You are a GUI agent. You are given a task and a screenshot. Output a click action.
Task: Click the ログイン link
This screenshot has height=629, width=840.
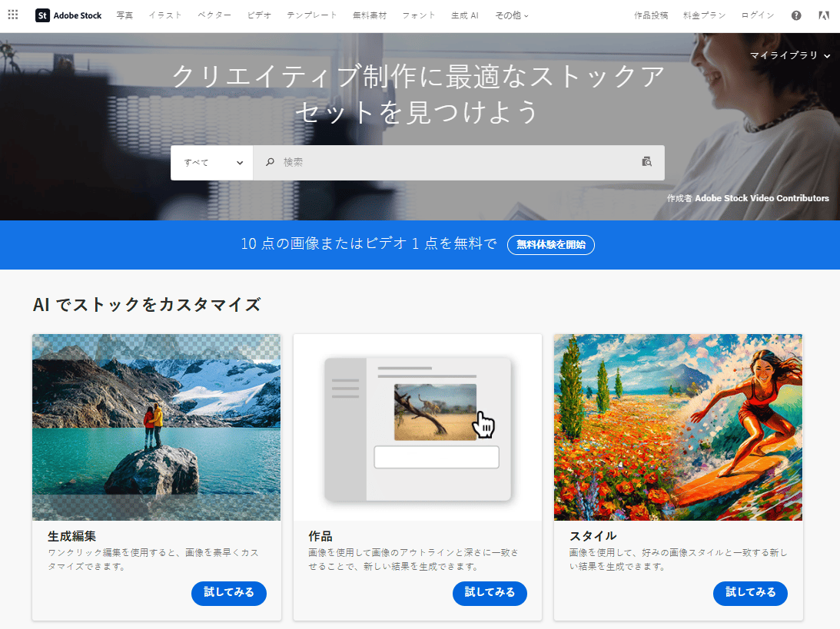pos(758,15)
